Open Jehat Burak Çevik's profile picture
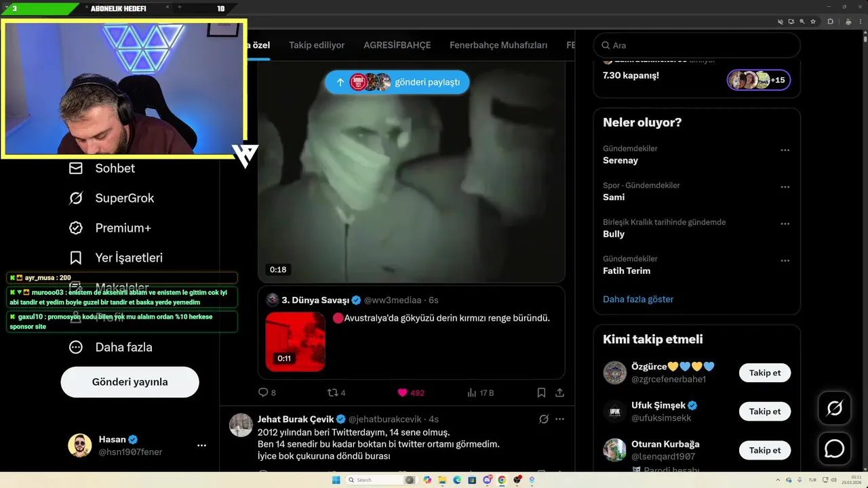The height and width of the screenshot is (488, 868). point(241,425)
